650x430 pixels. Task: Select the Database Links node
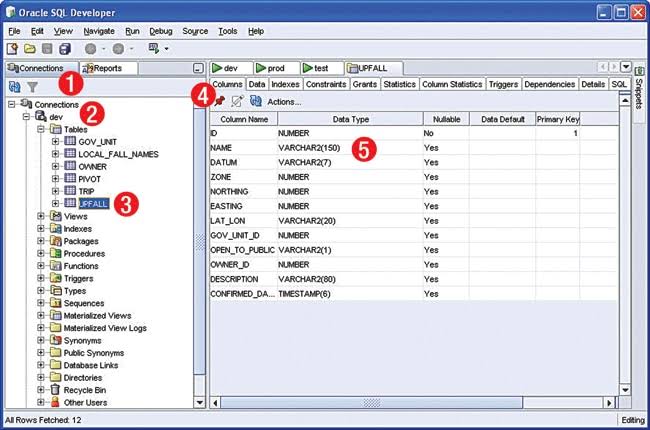tap(91, 365)
